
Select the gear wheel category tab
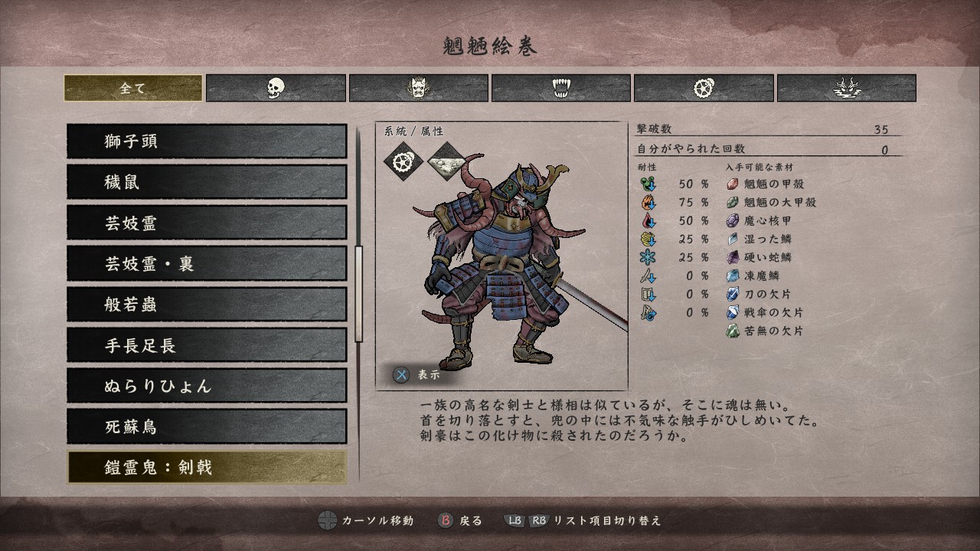(704, 88)
